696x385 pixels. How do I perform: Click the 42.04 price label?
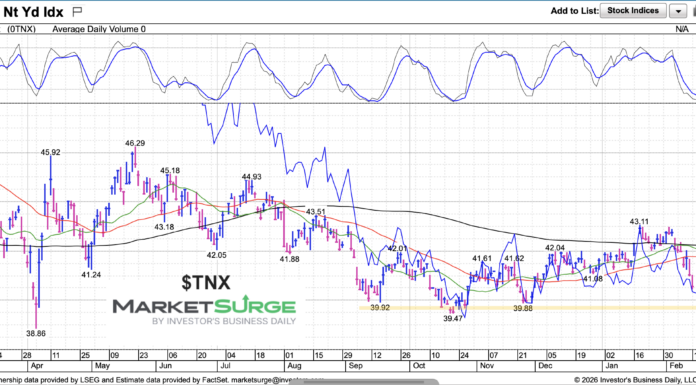tap(555, 247)
